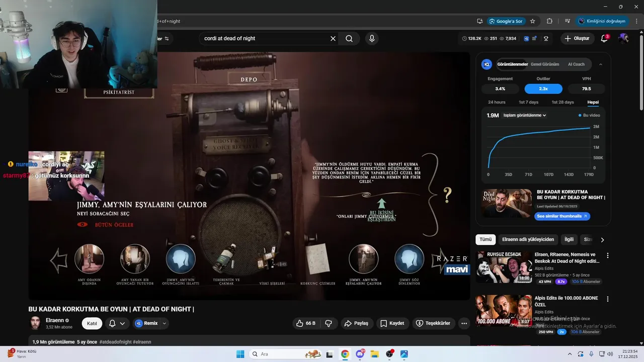
Task: Open Windows Start menu
Action: pyautogui.click(x=240, y=354)
